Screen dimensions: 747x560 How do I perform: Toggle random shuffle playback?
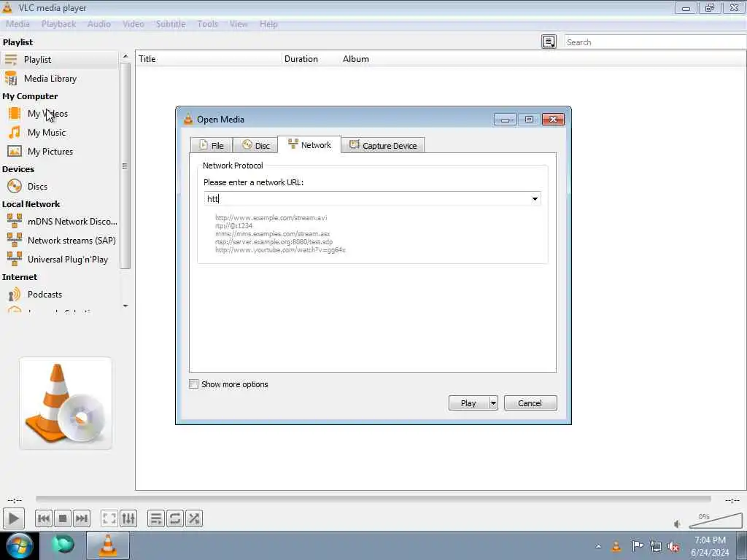click(194, 518)
